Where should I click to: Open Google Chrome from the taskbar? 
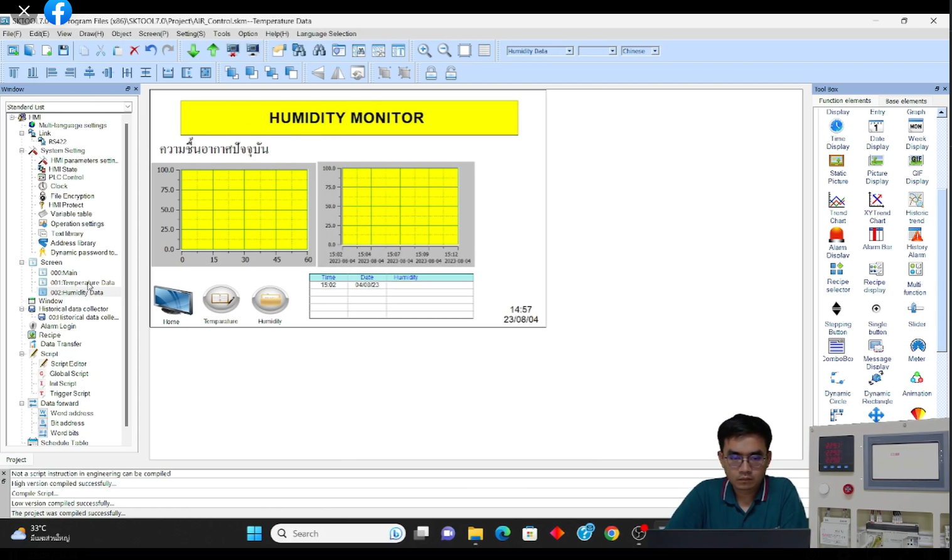pos(611,534)
